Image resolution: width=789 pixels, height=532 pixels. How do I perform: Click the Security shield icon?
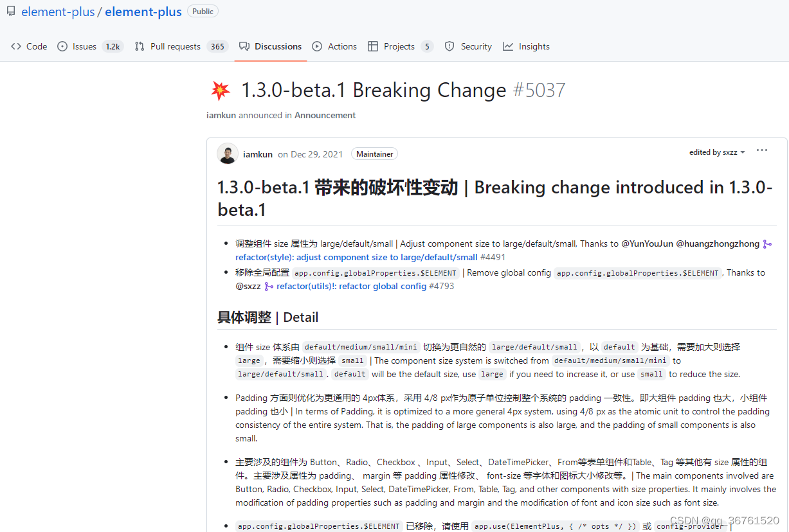(449, 46)
